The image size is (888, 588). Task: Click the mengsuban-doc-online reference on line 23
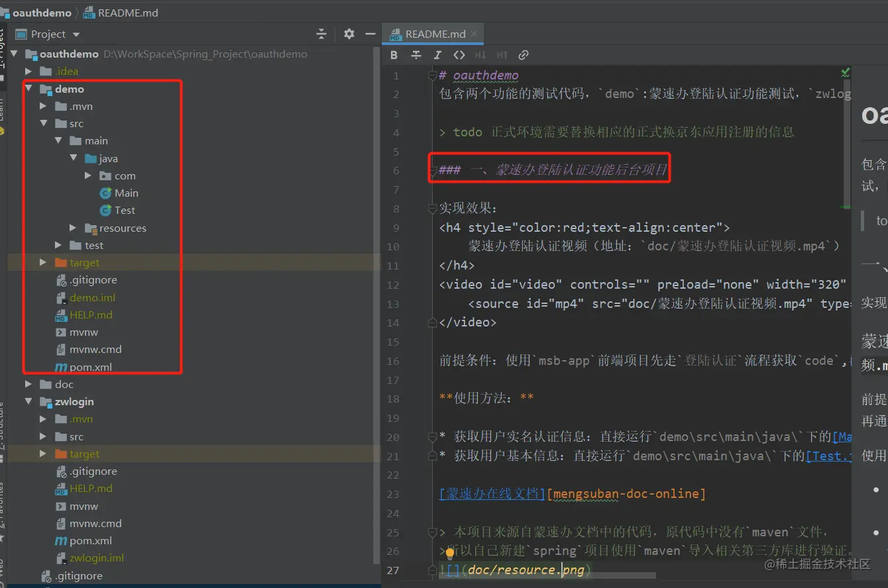pyautogui.click(x=626, y=493)
